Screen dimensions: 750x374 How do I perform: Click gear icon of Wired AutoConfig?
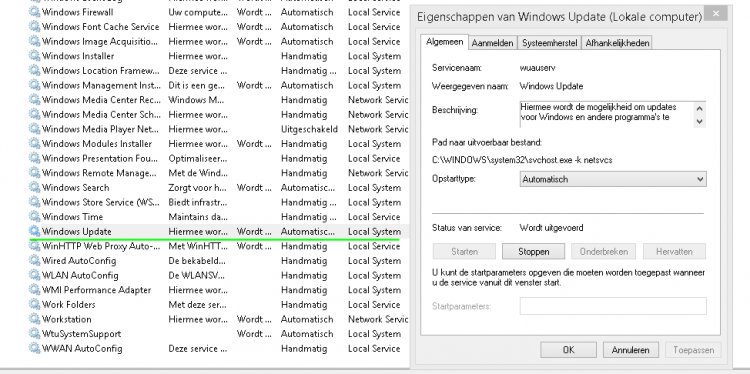[x=34, y=261]
